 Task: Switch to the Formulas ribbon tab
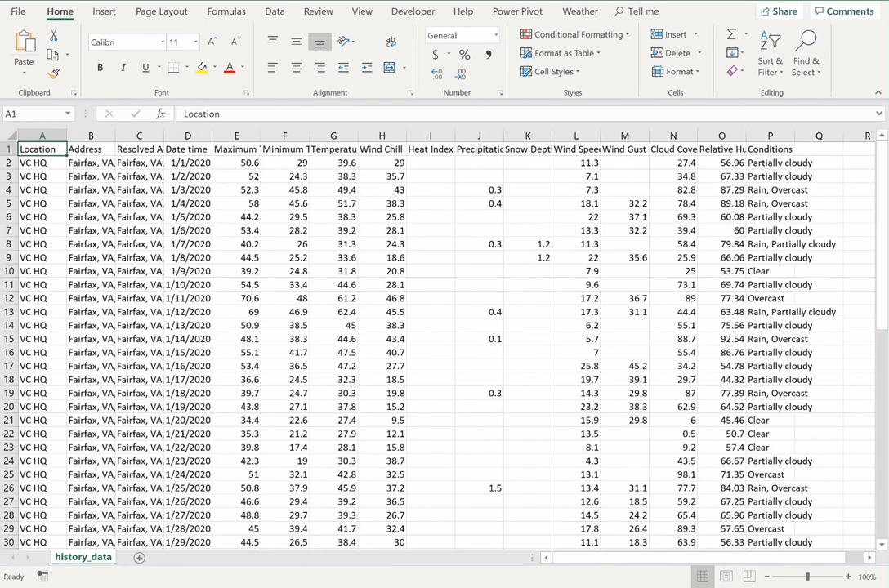(x=226, y=11)
